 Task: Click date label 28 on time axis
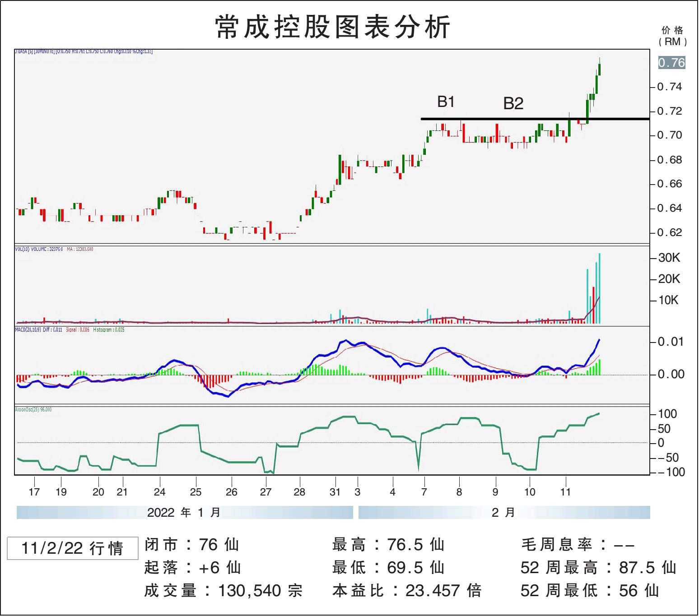tap(299, 492)
